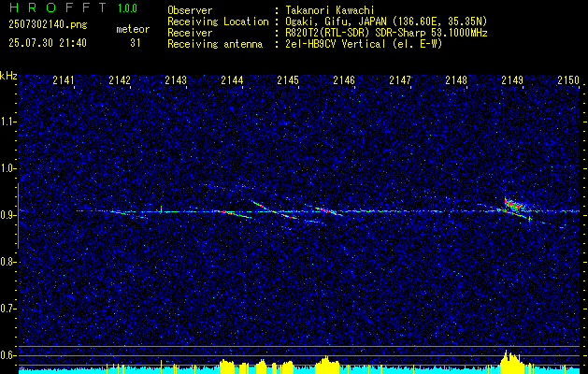Click the 0.6 kHz frequency label
Image resolution: width=588 pixels, height=374 pixels.
pyautogui.click(x=7, y=355)
